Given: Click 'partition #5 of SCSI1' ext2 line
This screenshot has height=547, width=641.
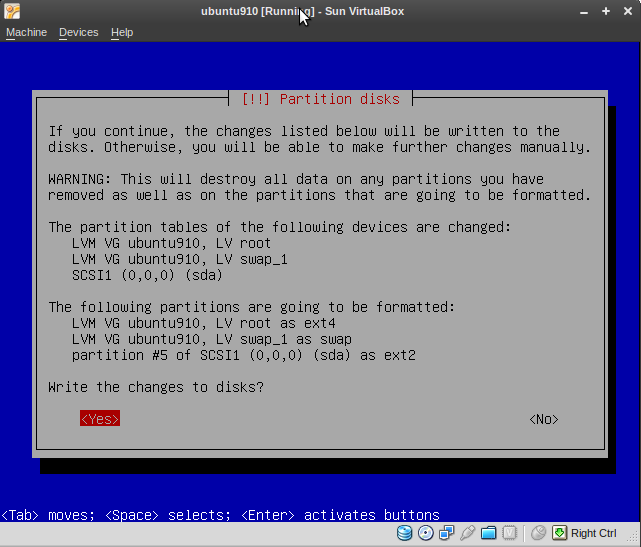Looking at the screenshot, I should [x=244, y=355].
